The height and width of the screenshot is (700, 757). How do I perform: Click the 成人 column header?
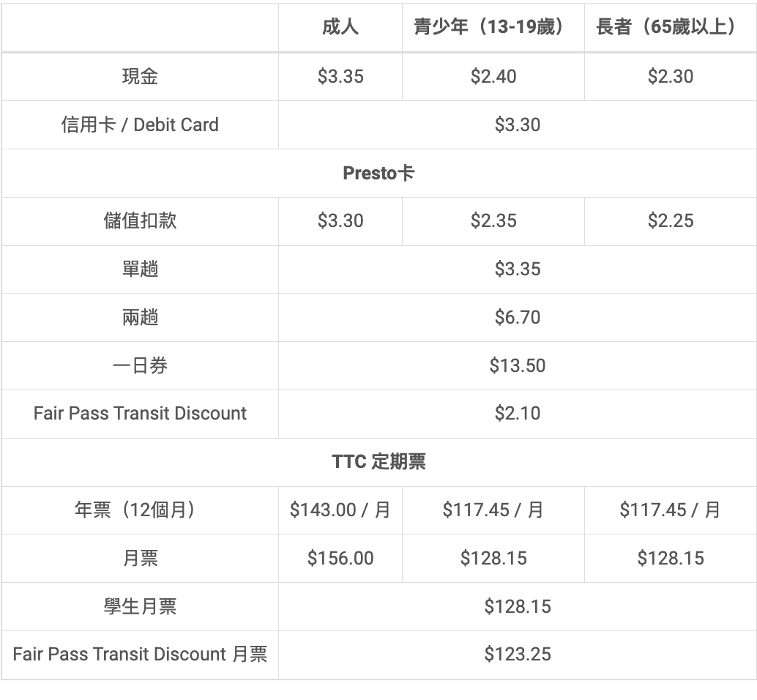(340, 26)
